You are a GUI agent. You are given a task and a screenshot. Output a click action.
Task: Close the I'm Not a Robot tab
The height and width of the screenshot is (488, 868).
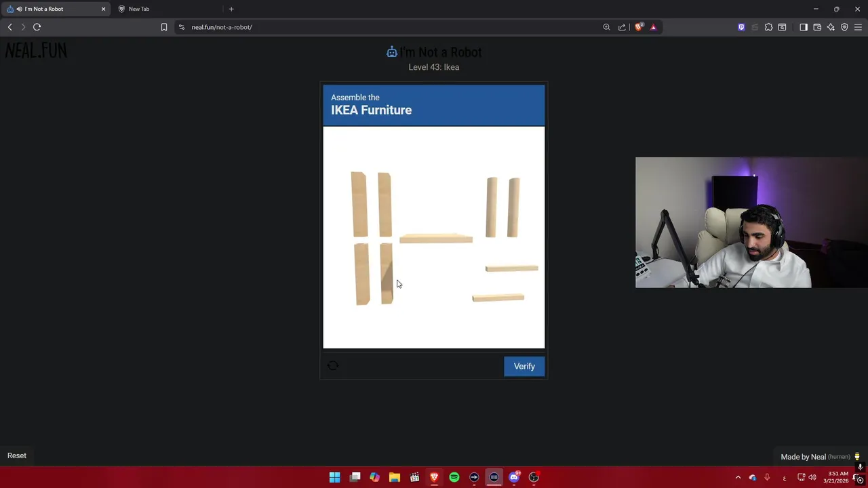pos(103,9)
